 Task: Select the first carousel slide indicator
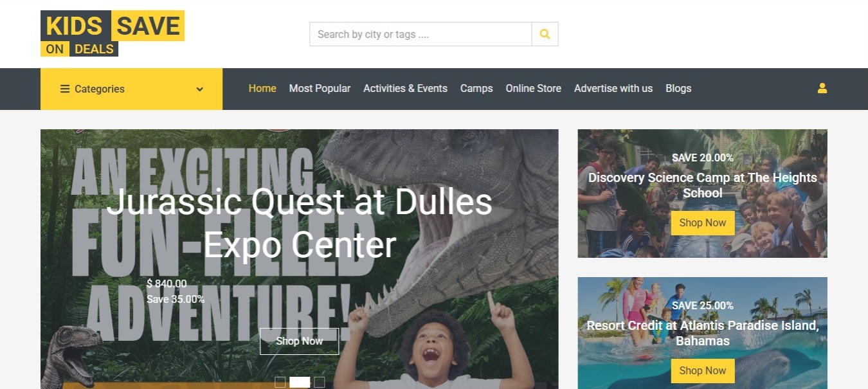point(280,382)
